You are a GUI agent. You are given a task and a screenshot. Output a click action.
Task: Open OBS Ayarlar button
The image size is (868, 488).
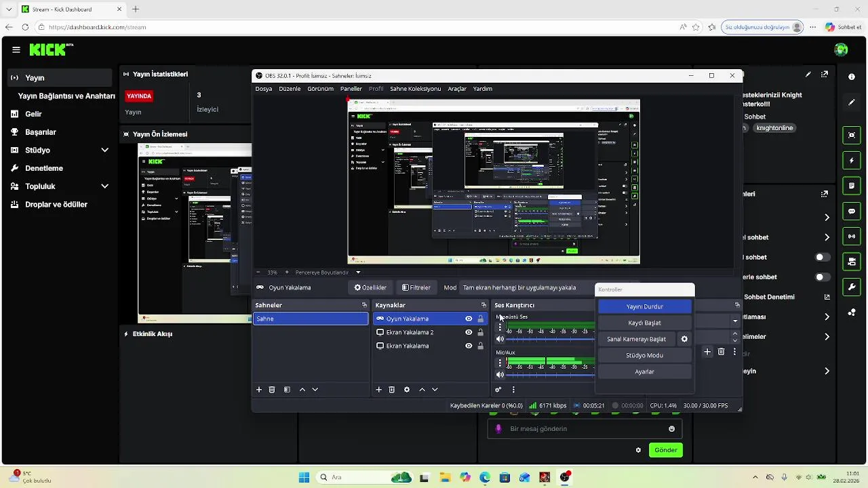point(644,371)
